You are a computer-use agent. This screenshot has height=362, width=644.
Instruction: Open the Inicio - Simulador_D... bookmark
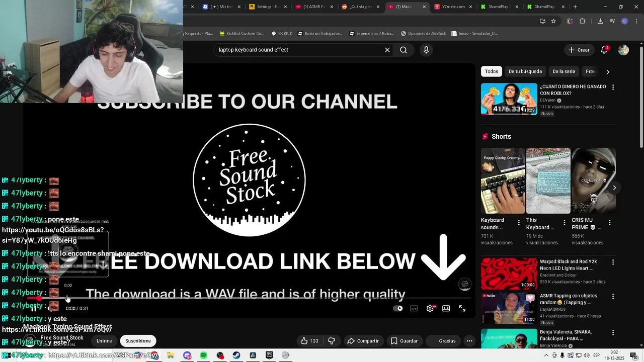click(474, 34)
